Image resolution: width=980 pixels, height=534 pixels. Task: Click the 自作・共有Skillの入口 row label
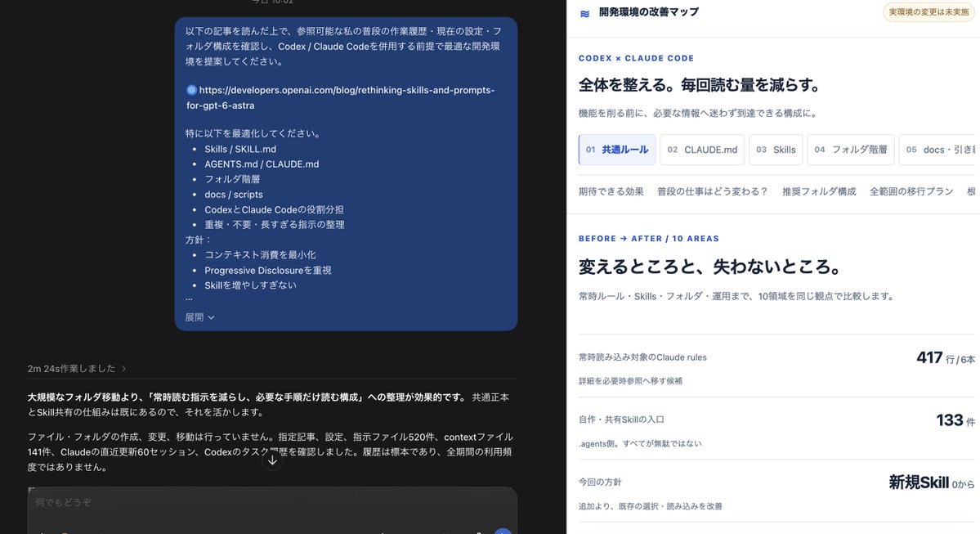621,420
